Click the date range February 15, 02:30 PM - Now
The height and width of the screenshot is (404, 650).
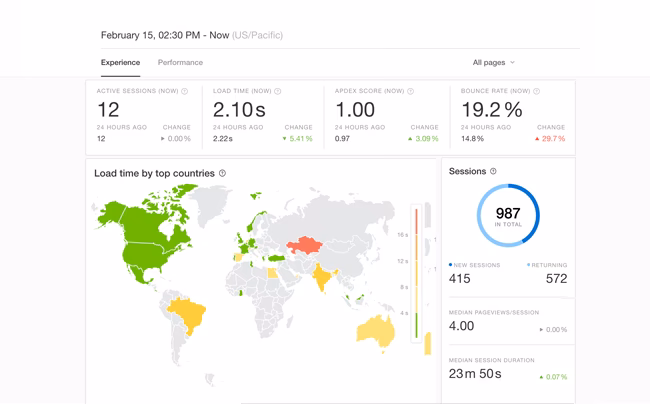[165, 35]
